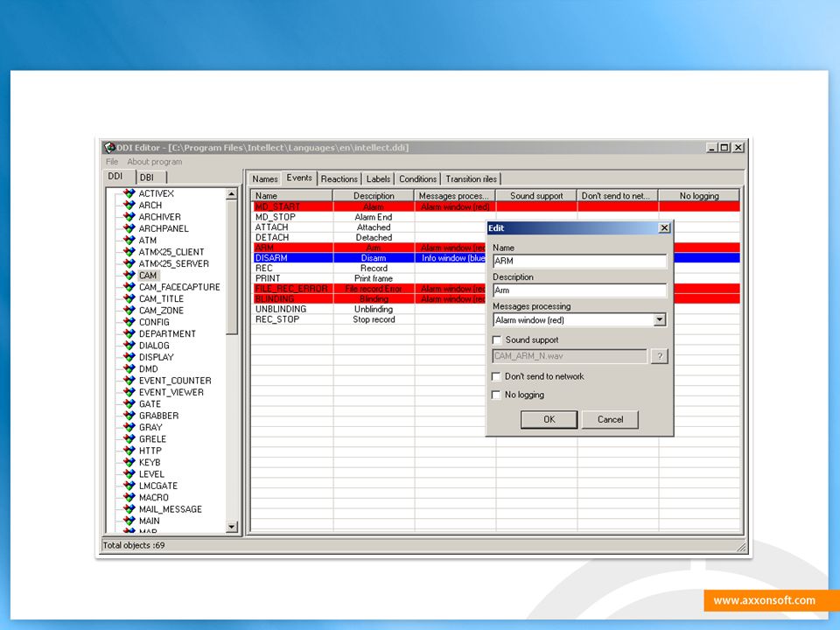This screenshot has width=840, height=630.
Task: Click the CAM_FACECAPTURE object icon
Action: (x=129, y=287)
